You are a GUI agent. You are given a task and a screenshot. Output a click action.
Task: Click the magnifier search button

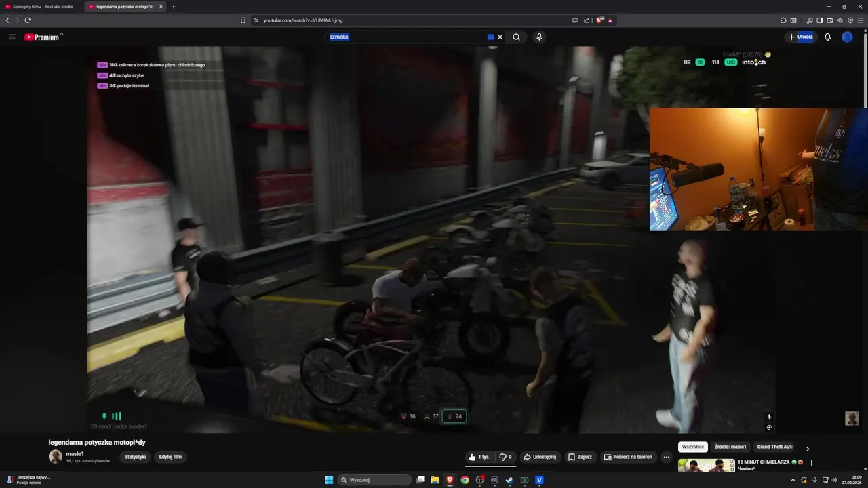click(517, 37)
